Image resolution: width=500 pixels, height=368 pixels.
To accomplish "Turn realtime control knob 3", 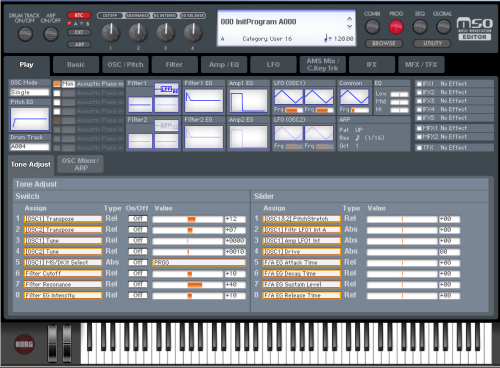I will tap(166, 33).
